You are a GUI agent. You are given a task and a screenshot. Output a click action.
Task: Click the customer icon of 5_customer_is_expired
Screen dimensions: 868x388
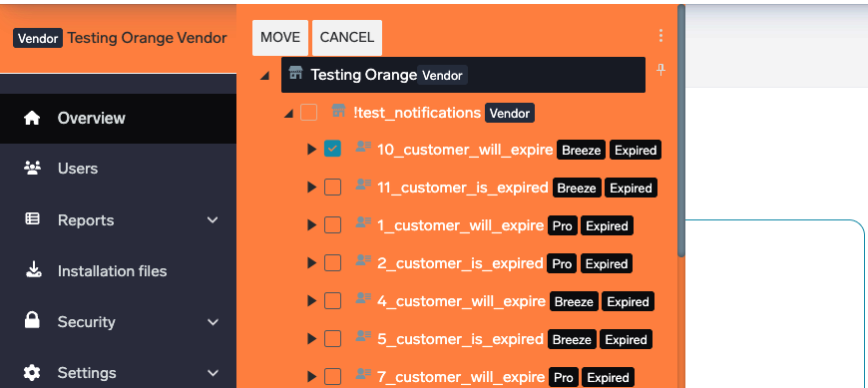tap(363, 336)
